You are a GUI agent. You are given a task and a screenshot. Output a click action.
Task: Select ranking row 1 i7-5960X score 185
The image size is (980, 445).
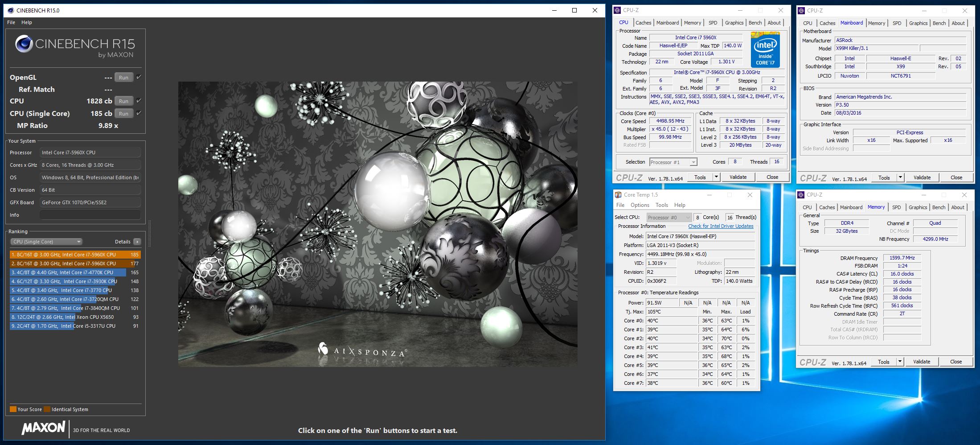click(x=74, y=255)
